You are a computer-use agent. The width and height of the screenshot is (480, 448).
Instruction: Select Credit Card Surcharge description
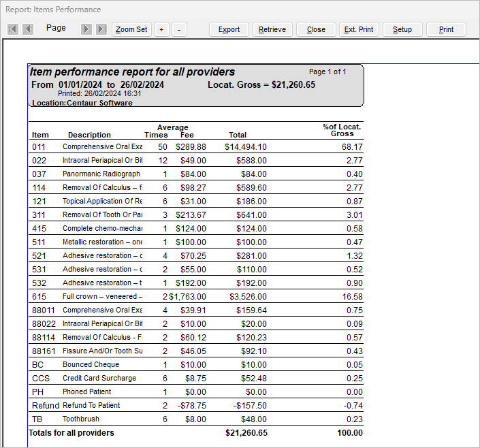point(99,378)
